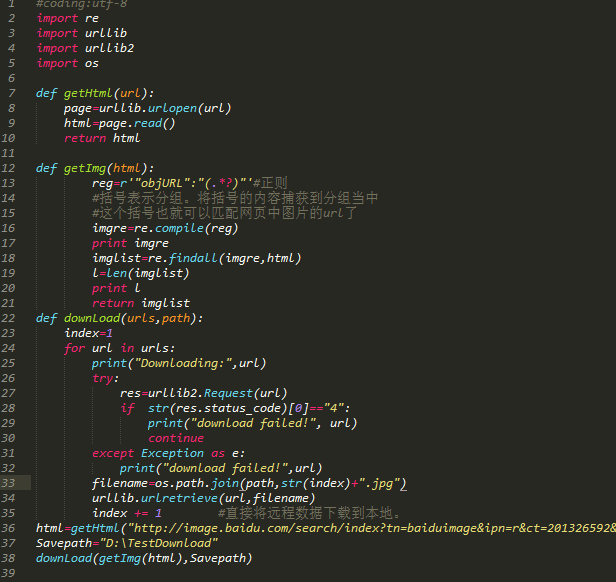
Task: Click the 'Savepath="D:\TestDownload"' line
Action: 127,543
